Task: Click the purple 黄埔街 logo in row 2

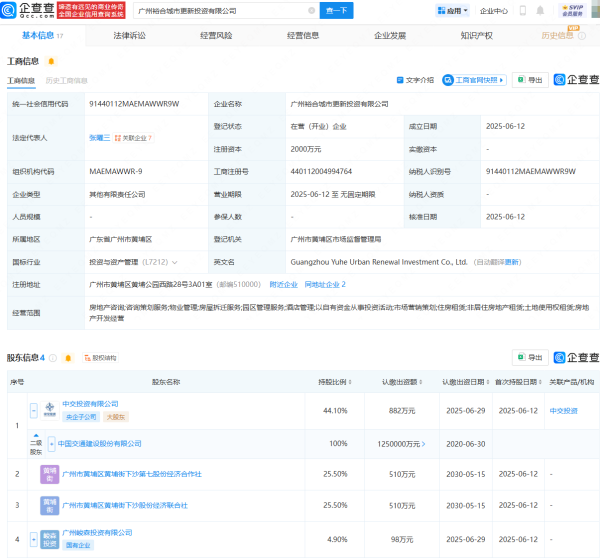Action: 50,474
